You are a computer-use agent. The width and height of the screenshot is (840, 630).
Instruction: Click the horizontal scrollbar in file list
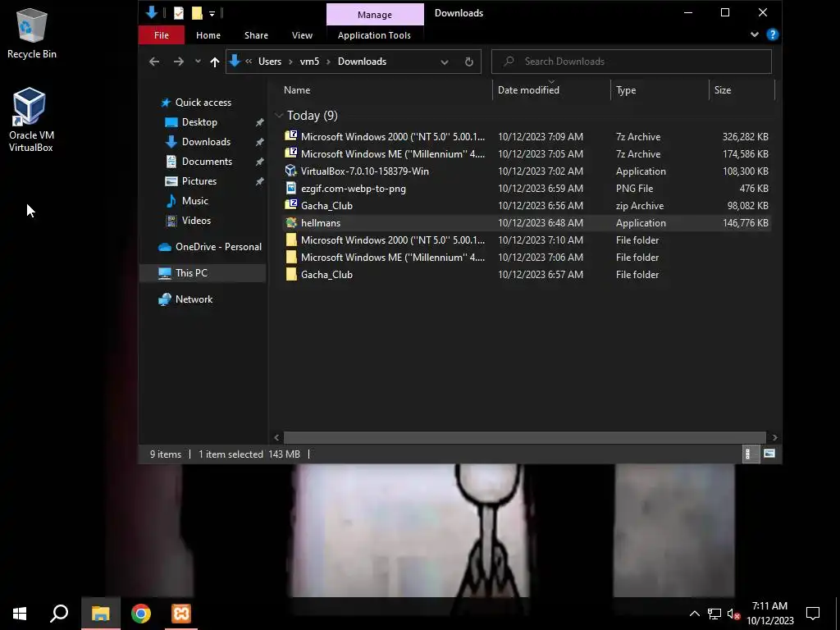point(524,438)
